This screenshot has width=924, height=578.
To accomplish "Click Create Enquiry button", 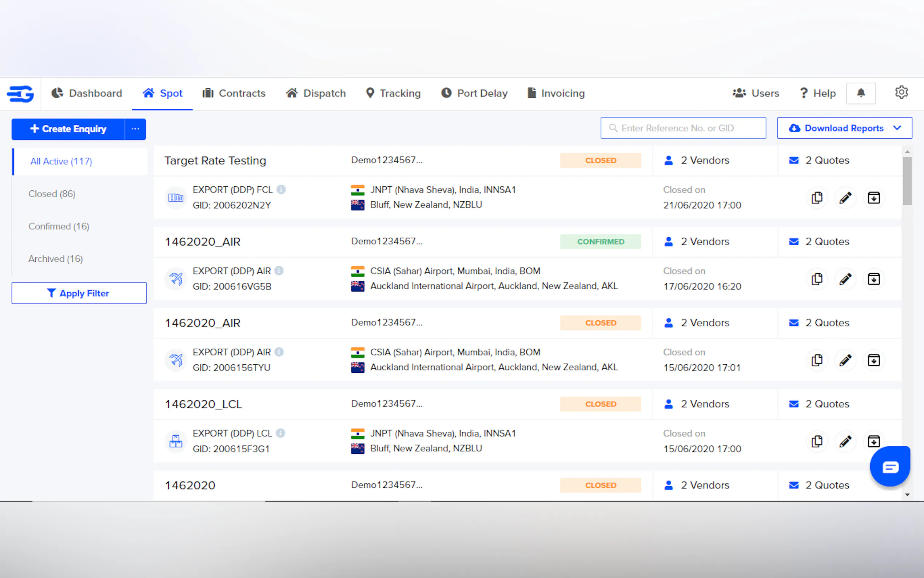I will click(68, 129).
